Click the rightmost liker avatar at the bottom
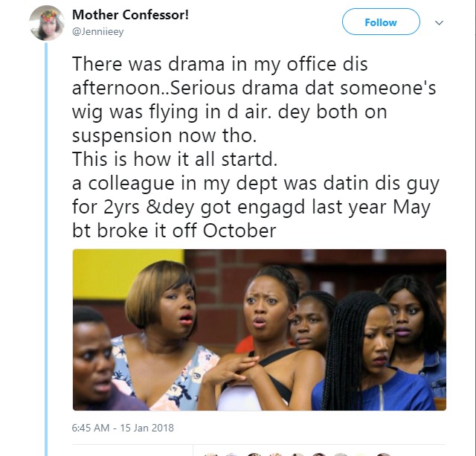Viewport: 476px width, 456px height. [383, 453]
